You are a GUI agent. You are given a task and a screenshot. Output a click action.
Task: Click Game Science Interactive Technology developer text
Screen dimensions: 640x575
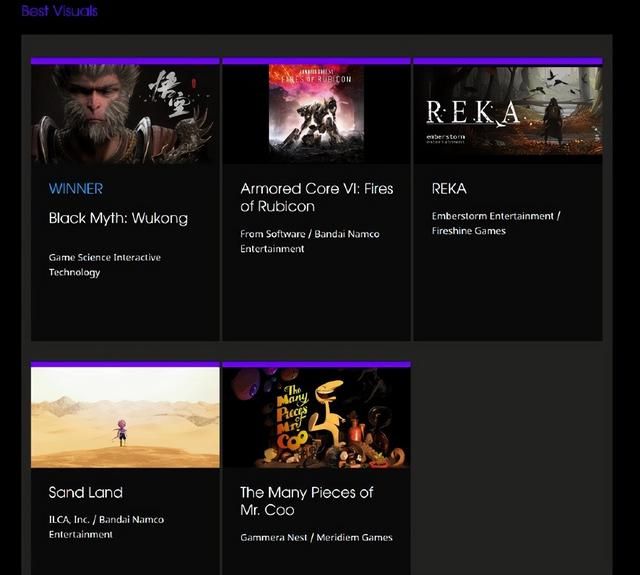pyautogui.click(x=104, y=265)
